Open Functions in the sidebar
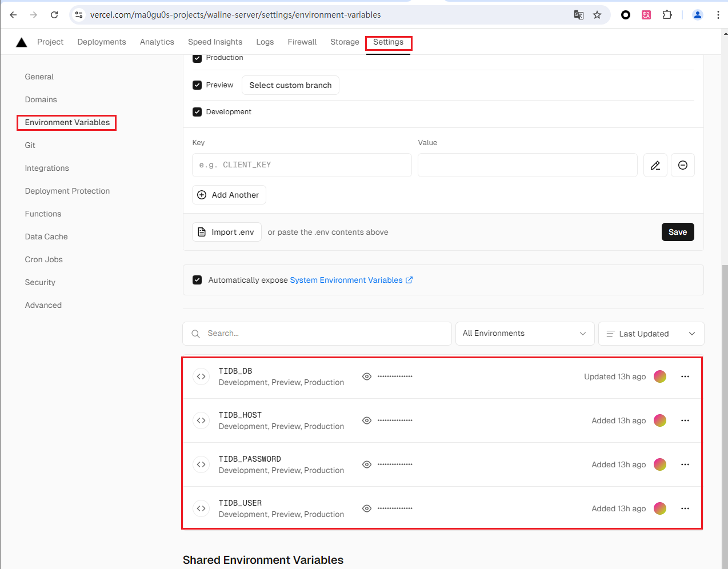The image size is (728, 569). point(43,214)
